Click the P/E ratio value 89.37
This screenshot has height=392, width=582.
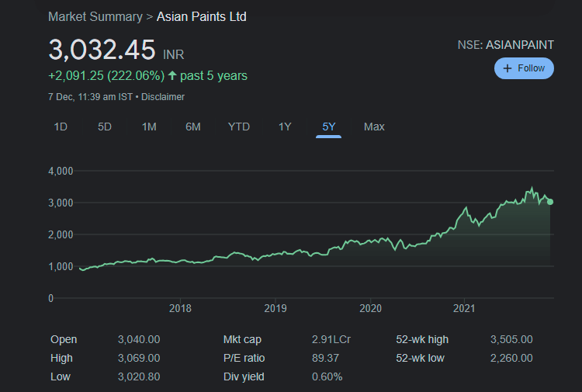[x=325, y=358]
